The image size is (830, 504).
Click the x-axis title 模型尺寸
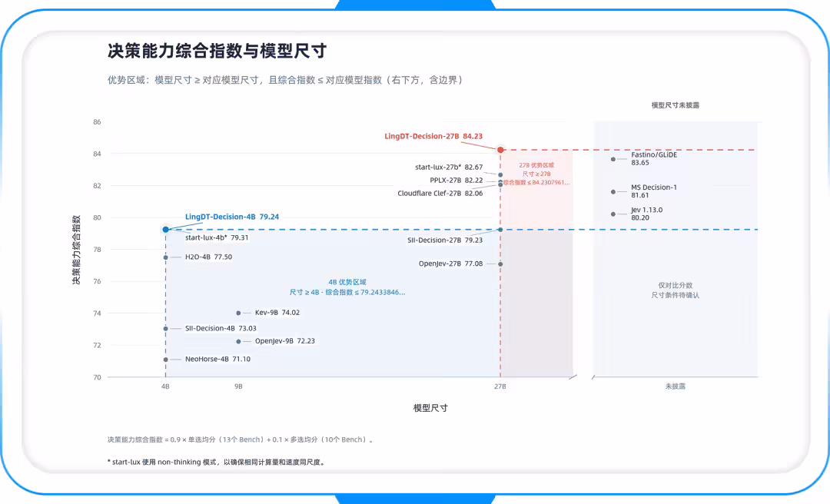point(430,408)
